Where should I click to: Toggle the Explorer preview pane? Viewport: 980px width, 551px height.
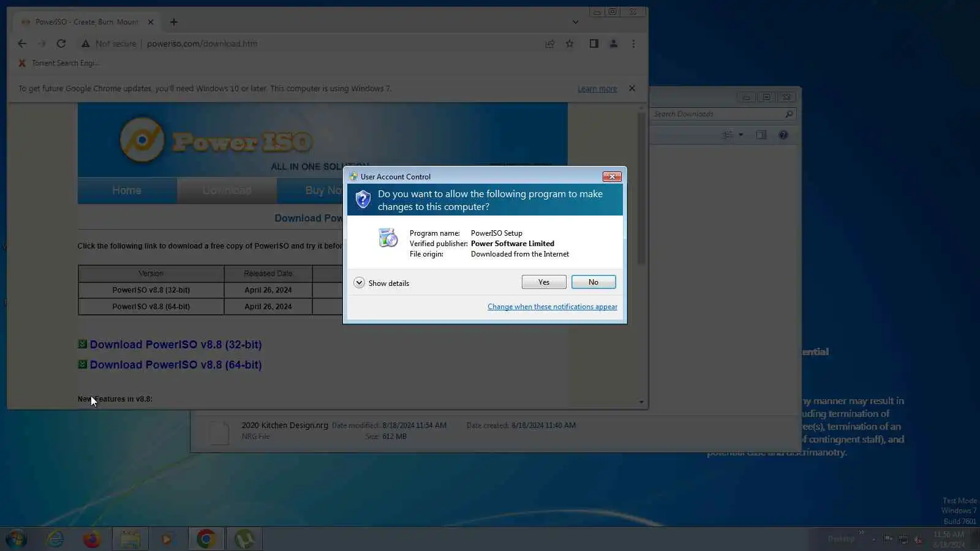point(761,135)
